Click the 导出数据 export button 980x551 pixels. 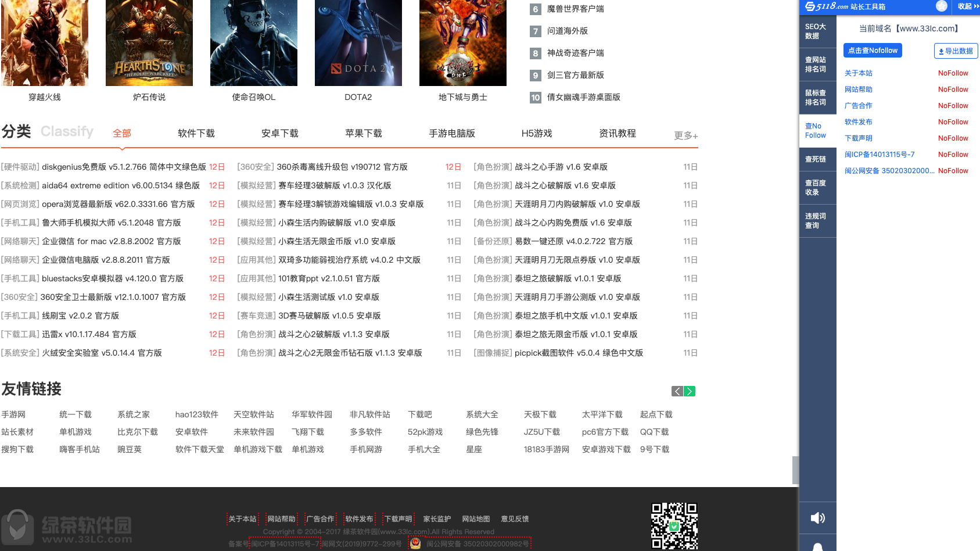click(956, 51)
